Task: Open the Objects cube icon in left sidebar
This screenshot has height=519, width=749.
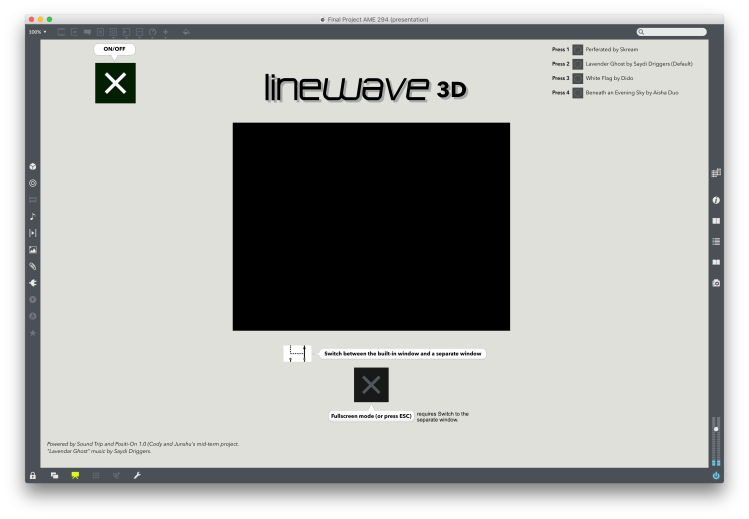Action: [32, 167]
